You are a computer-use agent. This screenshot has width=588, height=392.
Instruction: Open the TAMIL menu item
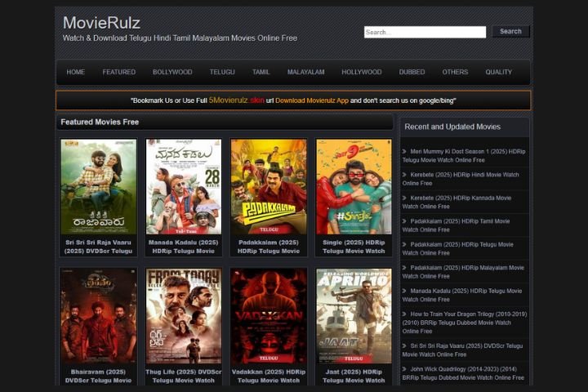point(261,72)
